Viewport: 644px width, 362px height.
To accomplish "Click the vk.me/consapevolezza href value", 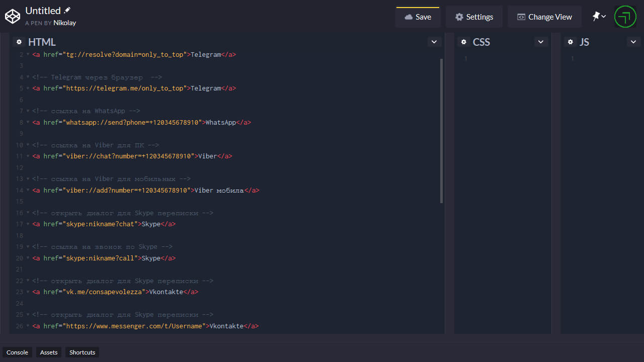I will coord(104,292).
